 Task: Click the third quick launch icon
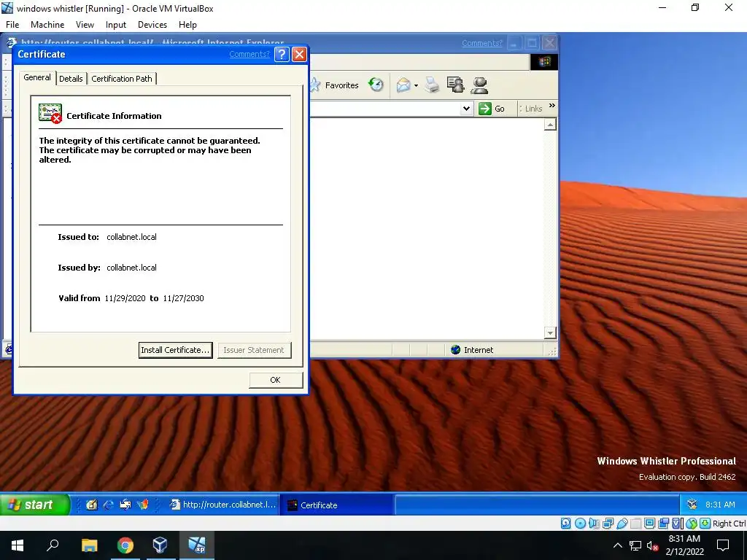125,505
